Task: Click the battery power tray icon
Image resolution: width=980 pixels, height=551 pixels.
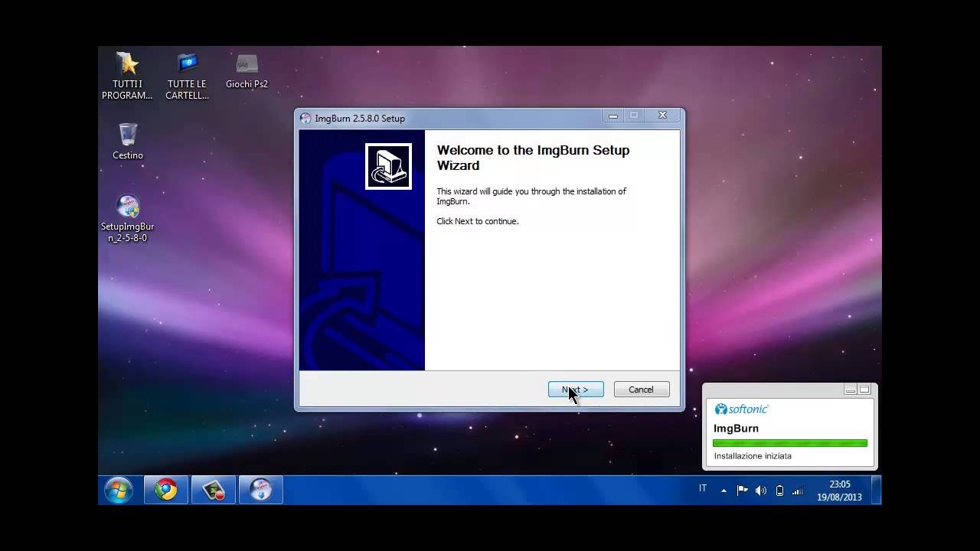Action: pos(779,491)
